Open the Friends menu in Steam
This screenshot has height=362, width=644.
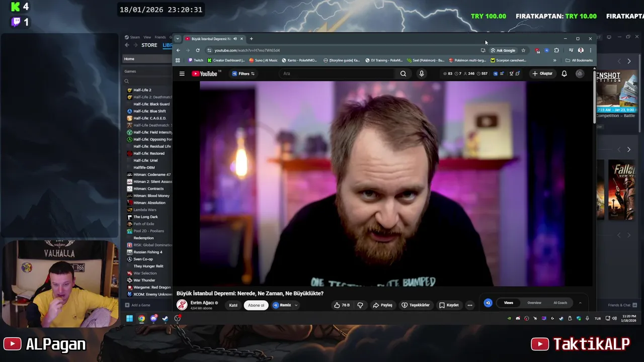[x=160, y=37]
